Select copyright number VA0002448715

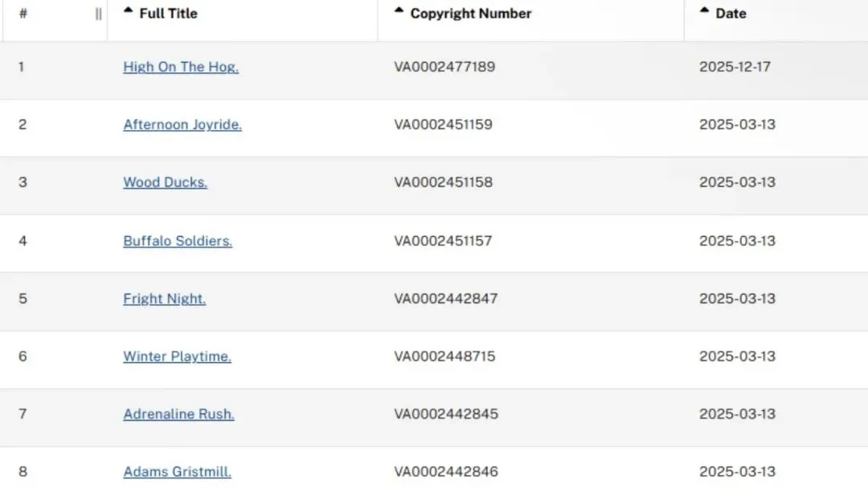[444, 356]
